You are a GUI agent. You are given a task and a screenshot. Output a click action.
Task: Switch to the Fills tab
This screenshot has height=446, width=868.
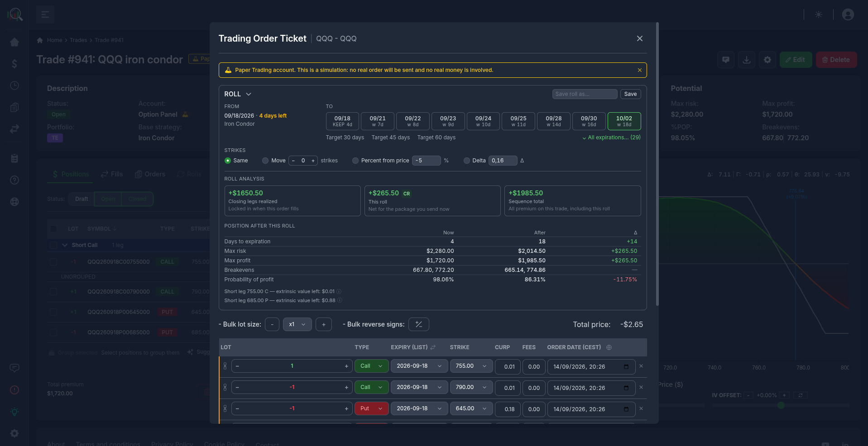[x=112, y=174]
